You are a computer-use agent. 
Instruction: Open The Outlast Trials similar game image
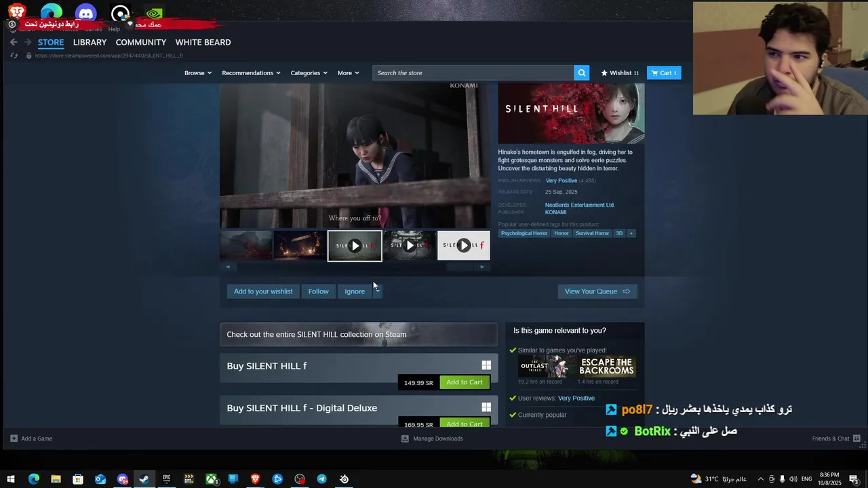pos(547,367)
